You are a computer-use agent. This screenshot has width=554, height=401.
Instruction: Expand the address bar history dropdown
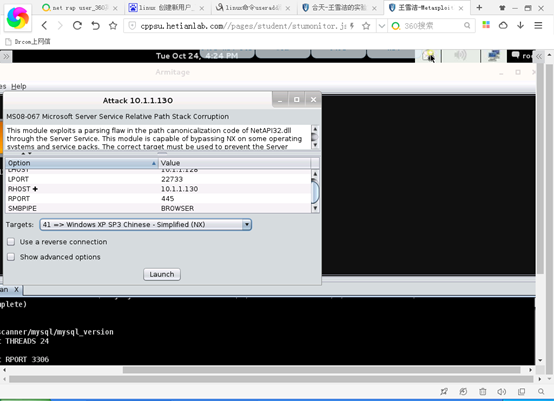click(x=382, y=26)
